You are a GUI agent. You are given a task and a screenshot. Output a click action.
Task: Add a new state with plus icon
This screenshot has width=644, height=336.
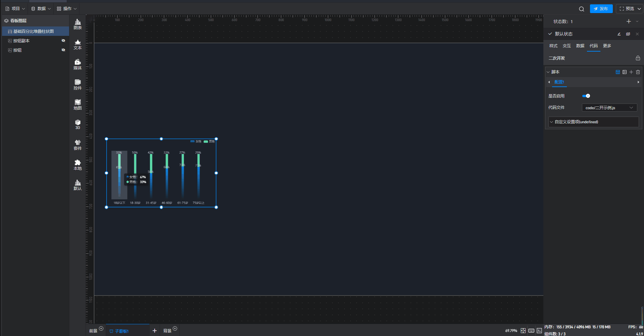point(629,21)
